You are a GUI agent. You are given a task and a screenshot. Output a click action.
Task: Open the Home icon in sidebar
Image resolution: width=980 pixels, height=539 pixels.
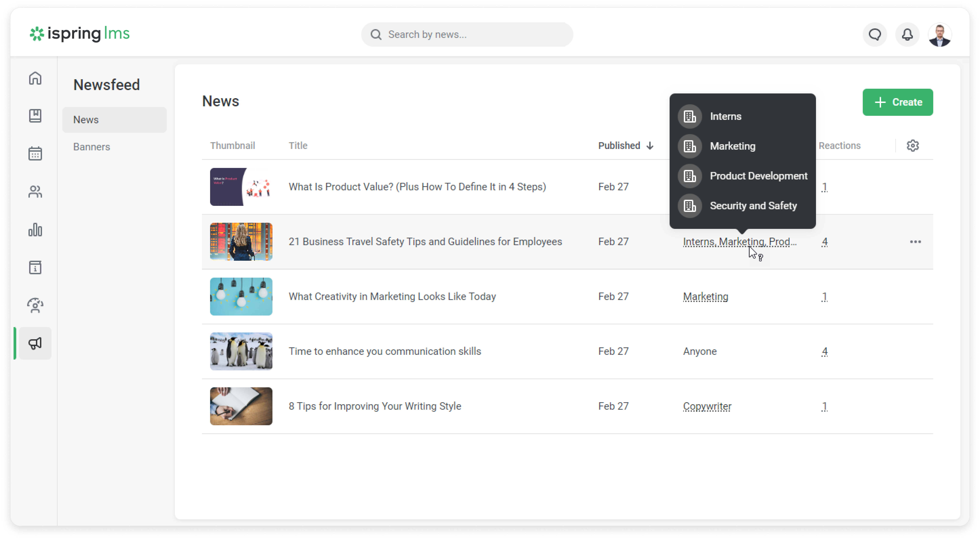35,78
